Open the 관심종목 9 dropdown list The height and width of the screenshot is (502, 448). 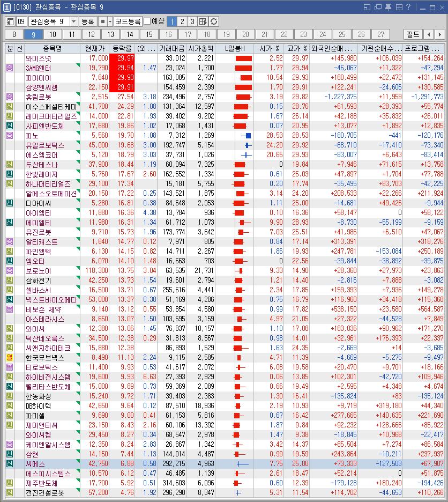tap(73, 21)
